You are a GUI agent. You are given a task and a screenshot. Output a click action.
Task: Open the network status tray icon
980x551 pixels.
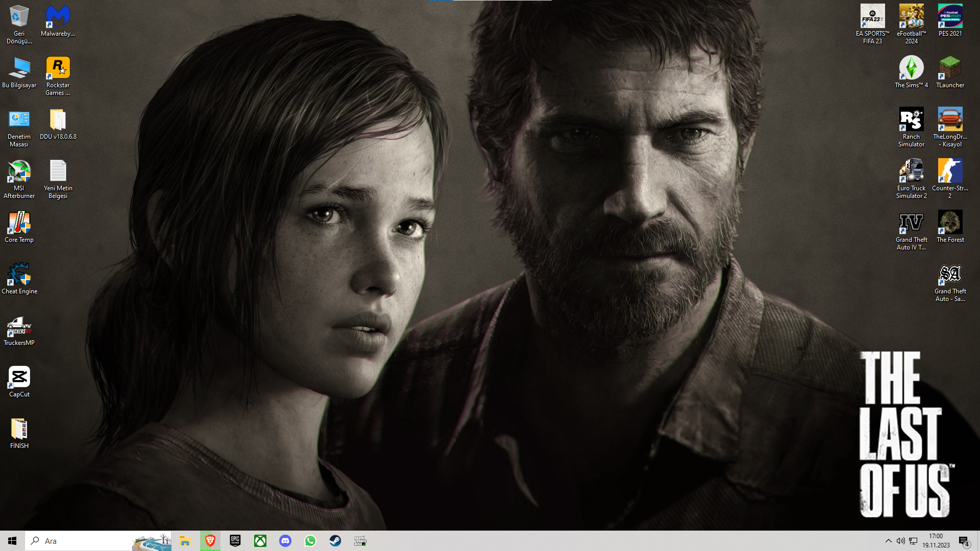(913, 541)
